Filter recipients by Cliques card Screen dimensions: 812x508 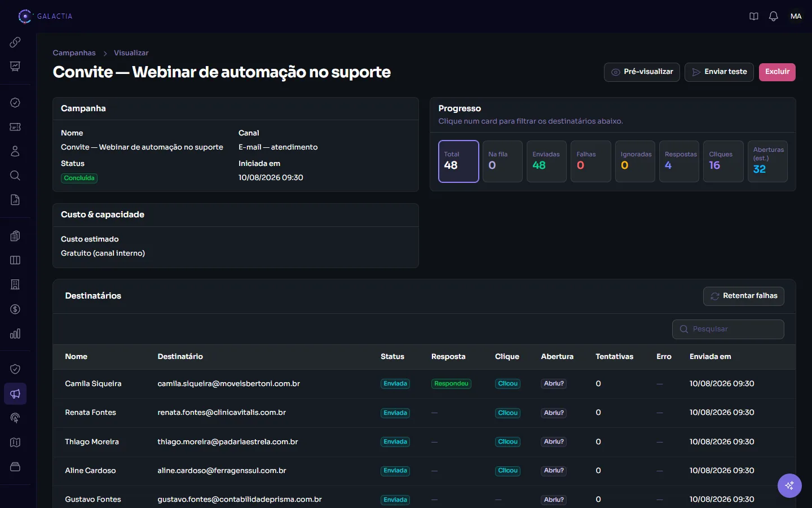723,161
